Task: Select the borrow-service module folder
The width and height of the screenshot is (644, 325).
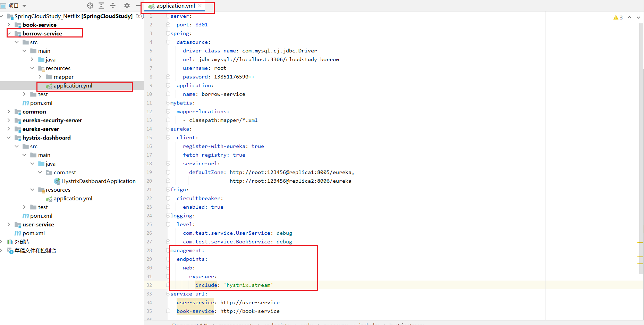Action: [42, 33]
